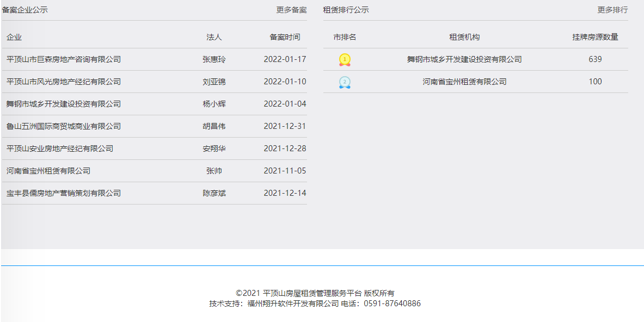Open the 更多排行 link
Screen dimensions: 644x322
(612, 10)
